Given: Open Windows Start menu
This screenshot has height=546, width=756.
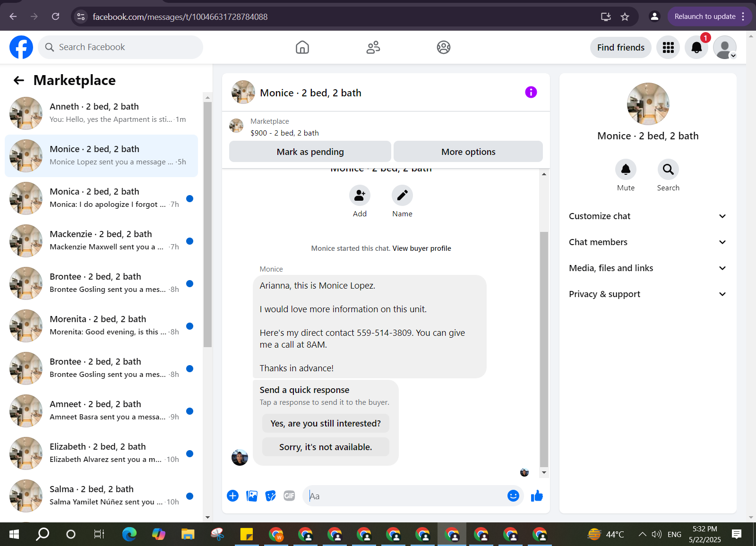Looking at the screenshot, I should point(14,534).
